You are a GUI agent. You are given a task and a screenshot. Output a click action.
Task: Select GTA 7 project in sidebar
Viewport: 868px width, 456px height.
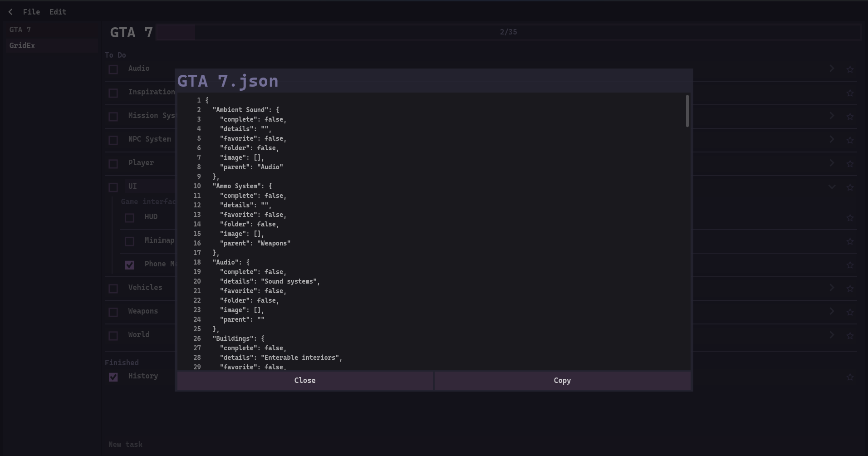52,29
